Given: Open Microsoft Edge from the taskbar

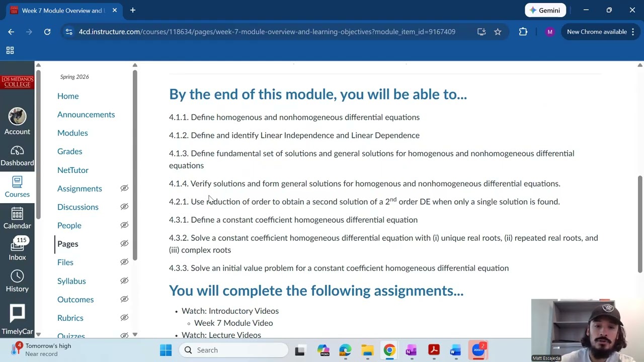Looking at the screenshot, I should 345,350.
